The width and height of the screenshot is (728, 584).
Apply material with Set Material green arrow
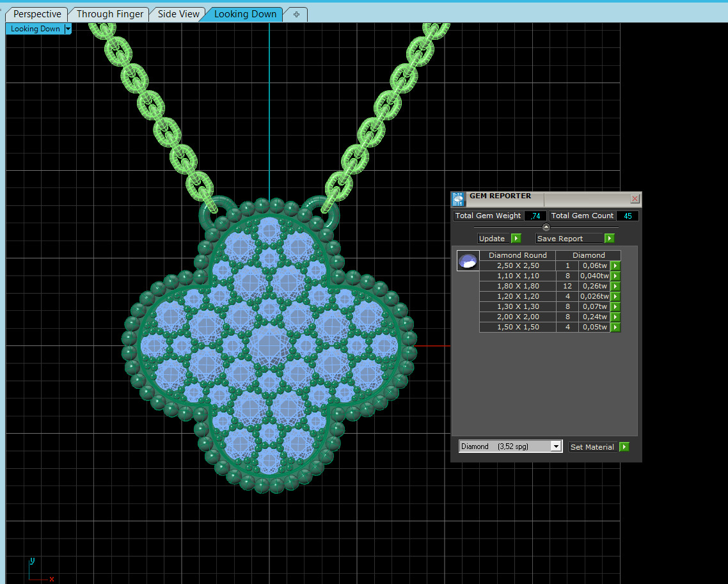624,447
